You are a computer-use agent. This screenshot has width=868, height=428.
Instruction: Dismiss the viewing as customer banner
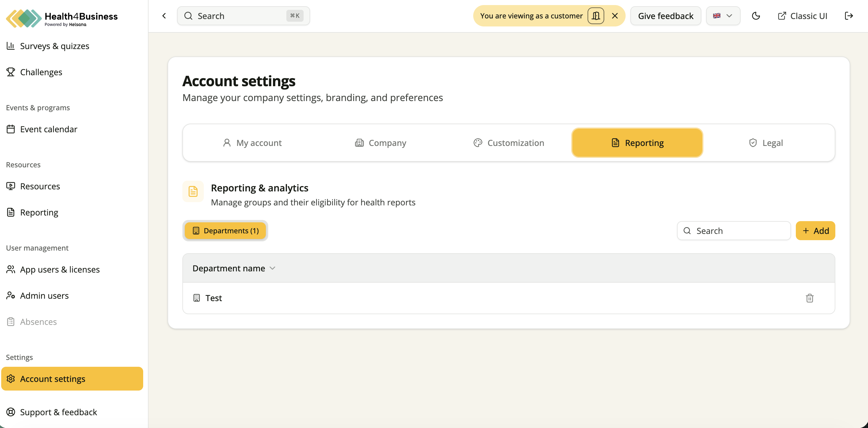pyautogui.click(x=615, y=16)
